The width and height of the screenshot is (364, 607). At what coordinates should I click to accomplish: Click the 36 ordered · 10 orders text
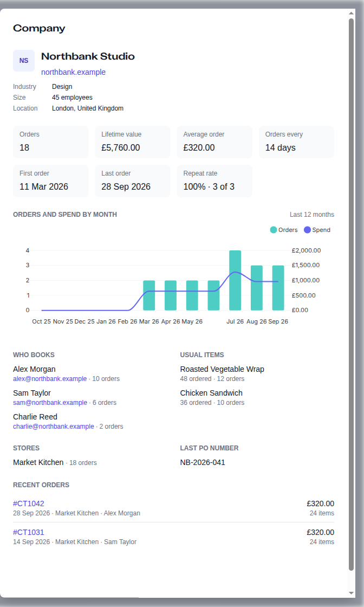point(212,403)
